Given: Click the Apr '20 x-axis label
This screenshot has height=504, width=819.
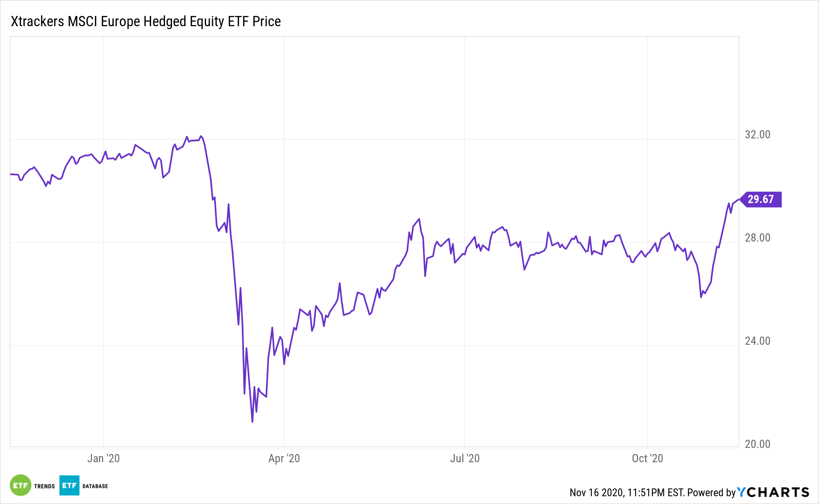Looking at the screenshot, I should [284, 458].
